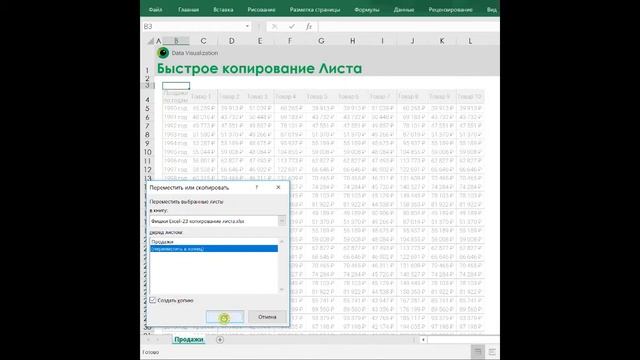The height and width of the screenshot is (360, 640).
Task: Click the OK button in dialog
Action: coord(225,317)
